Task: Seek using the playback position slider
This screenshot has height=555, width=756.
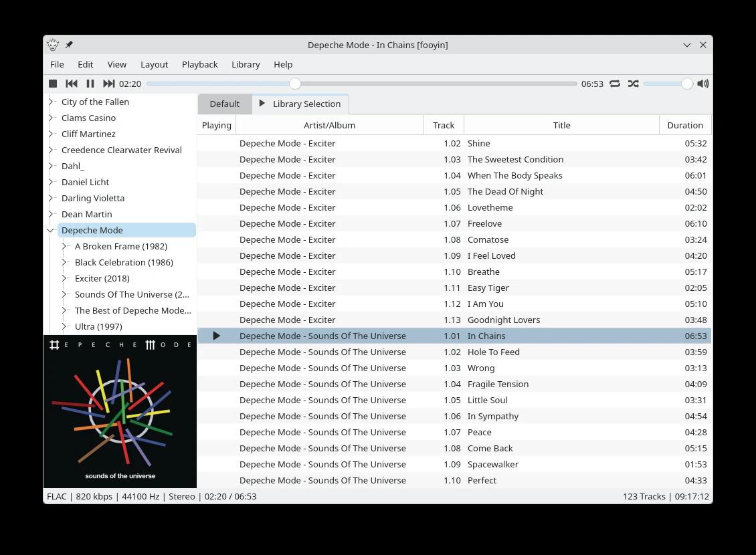Action: [361, 84]
